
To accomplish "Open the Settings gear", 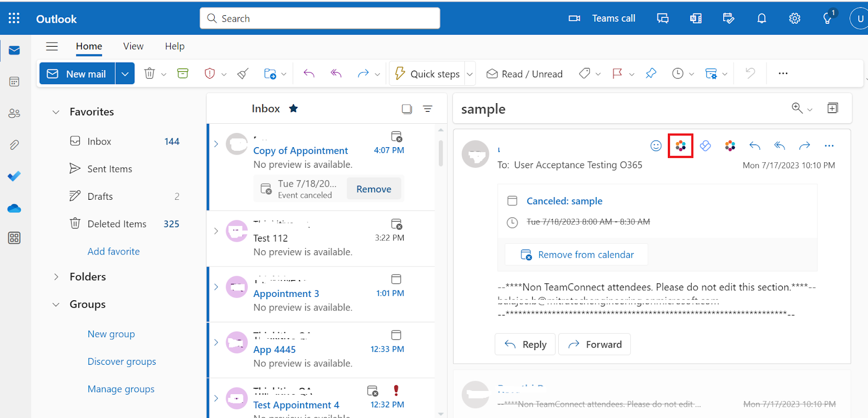I will (x=795, y=18).
